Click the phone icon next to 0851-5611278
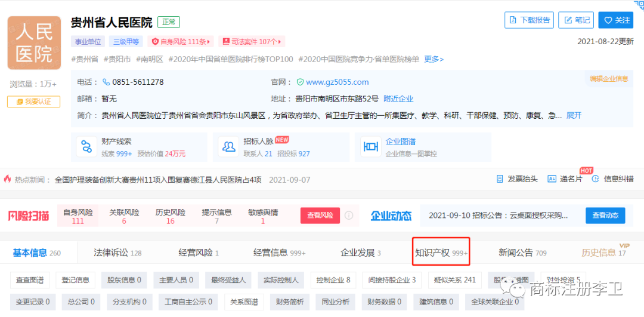Viewport: 644px width, 317px height. click(106, 82)
